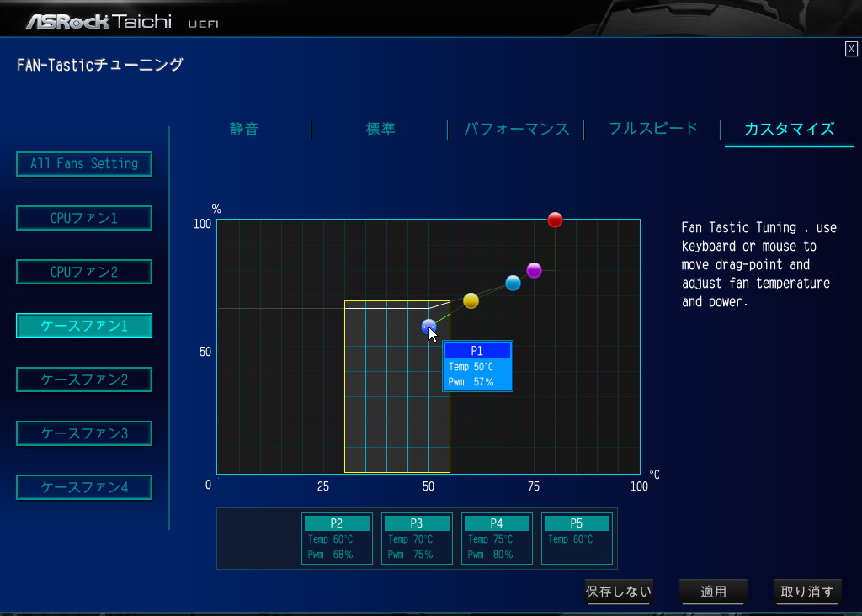Click the All Fans Setting button
Image resolution: width=862 pixels, height=616 pixels.
coord(84,164)
